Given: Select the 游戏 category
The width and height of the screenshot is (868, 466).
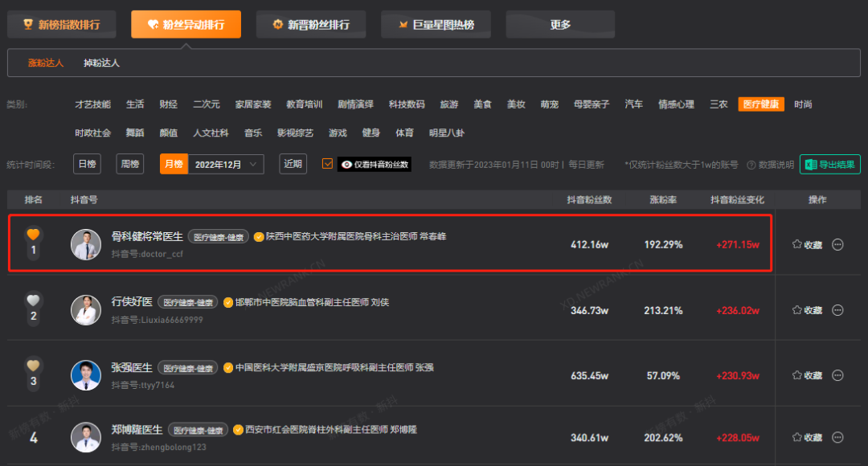Looking at the screenshot, I should [338, 133].
